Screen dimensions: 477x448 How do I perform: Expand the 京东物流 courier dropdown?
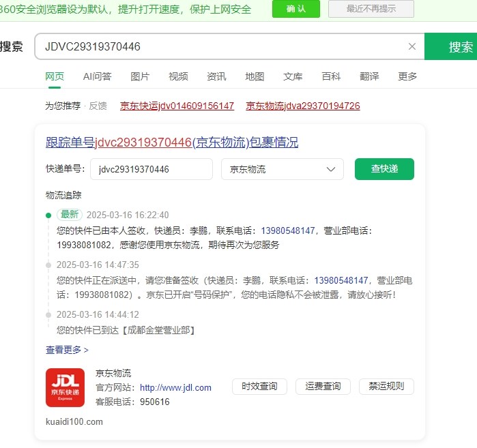pyautogui.click(x=283, y=169)
